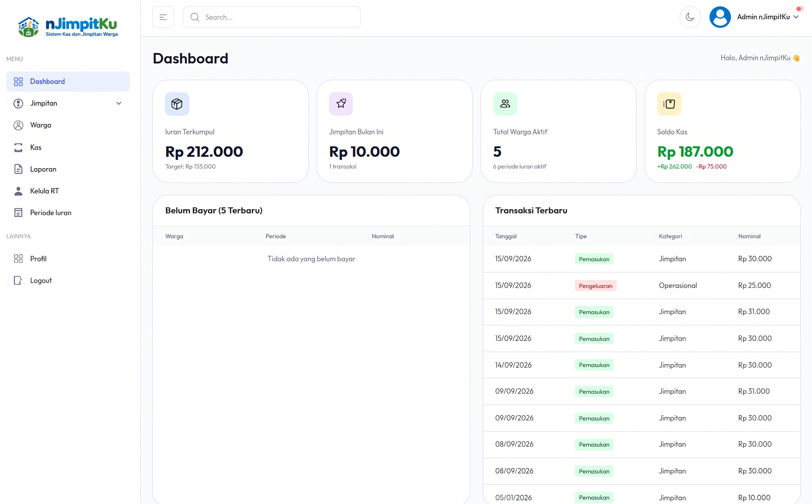Click the Profil grid icon

(18, 259)
